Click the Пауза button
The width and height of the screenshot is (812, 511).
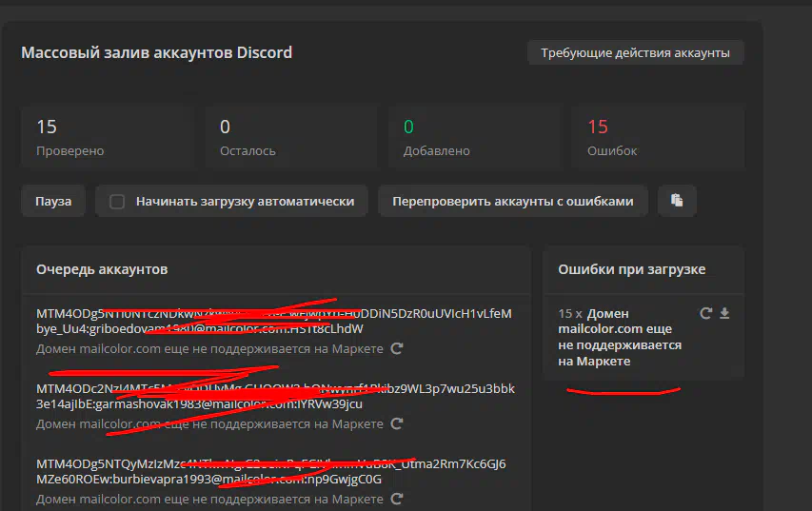tap(53, 201)
